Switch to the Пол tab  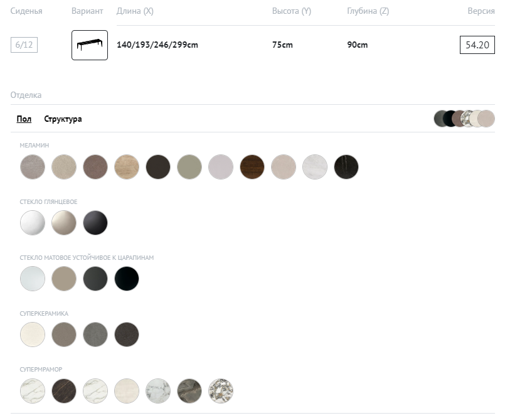click(24, 119)
